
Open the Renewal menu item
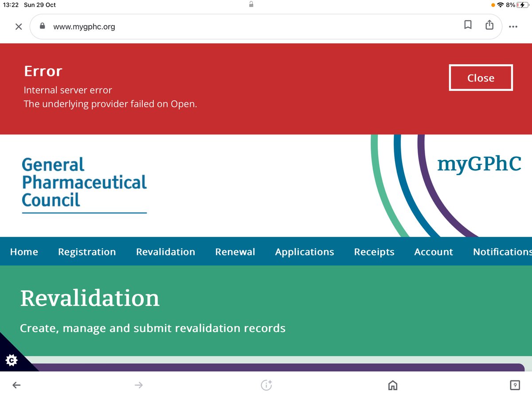click(x=235, y=252)
